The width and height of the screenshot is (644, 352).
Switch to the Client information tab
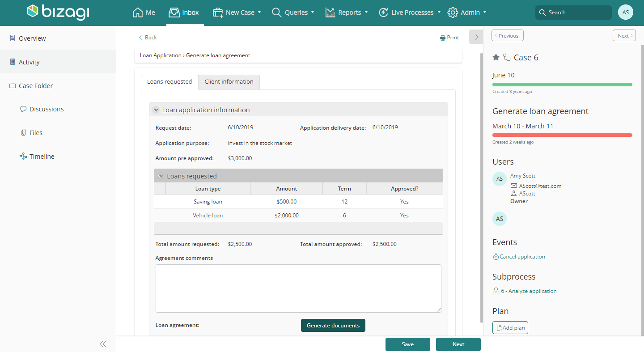(x=229, y=82)
